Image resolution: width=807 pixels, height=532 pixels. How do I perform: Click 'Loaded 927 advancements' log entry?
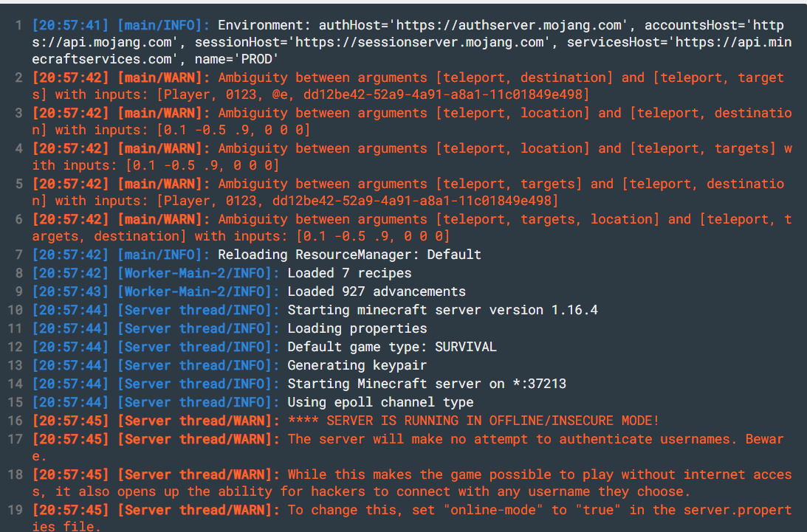[377, 291]
